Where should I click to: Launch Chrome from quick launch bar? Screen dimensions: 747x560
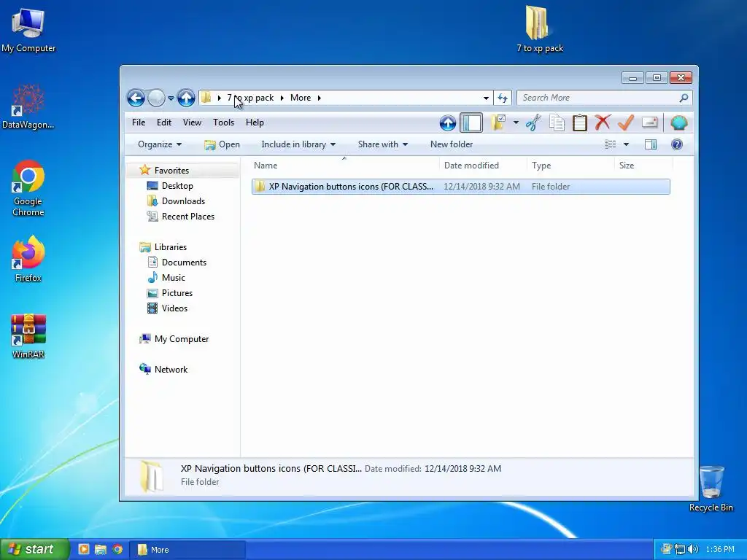[x=117, y=550]
